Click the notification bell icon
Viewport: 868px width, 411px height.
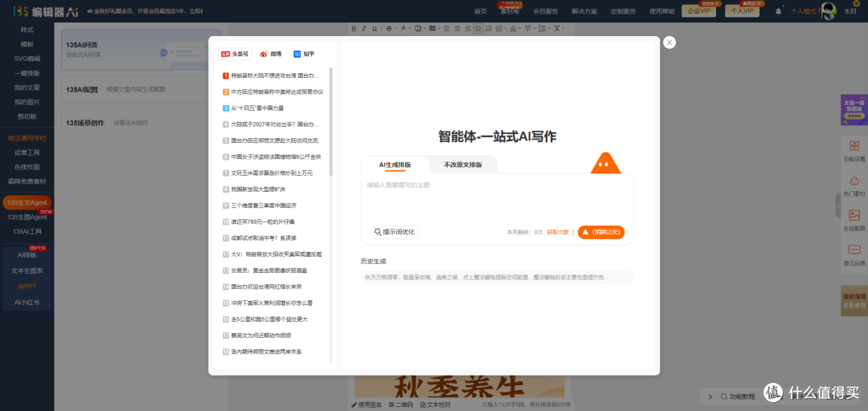click(x=779, y=11)
